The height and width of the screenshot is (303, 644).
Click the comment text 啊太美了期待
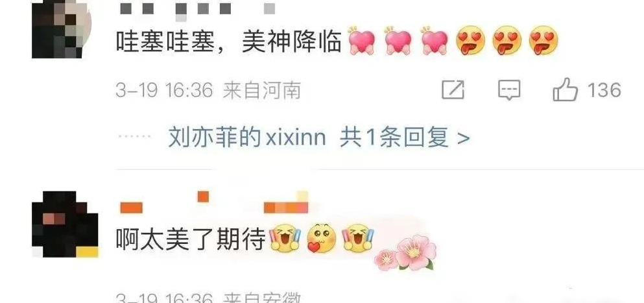coord(191,239)
